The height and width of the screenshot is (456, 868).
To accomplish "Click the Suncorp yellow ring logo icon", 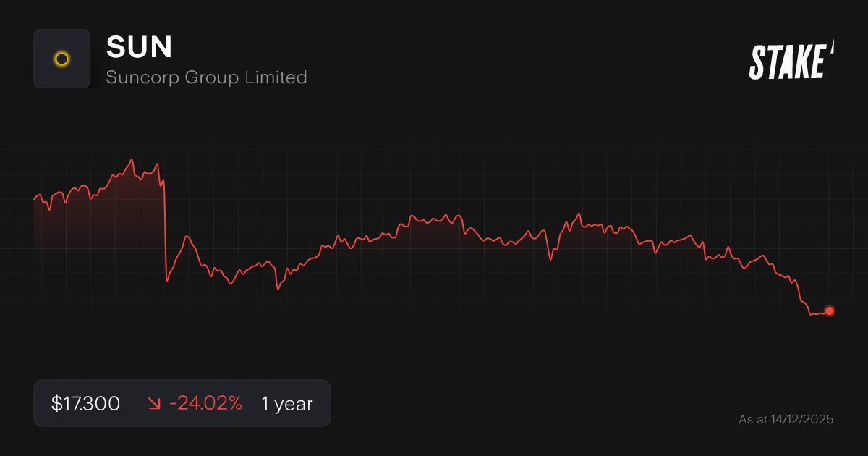I will point(61,59).
